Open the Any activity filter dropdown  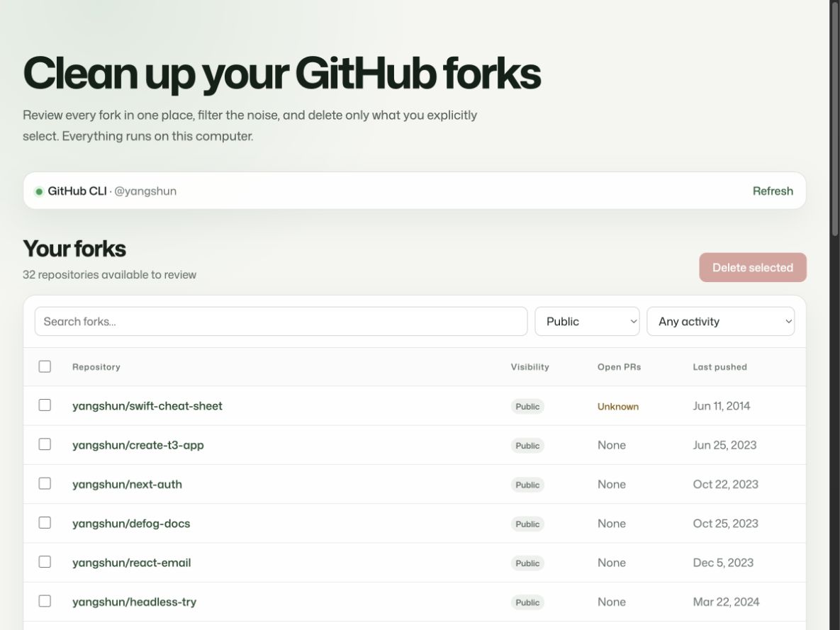click(720, 322)
